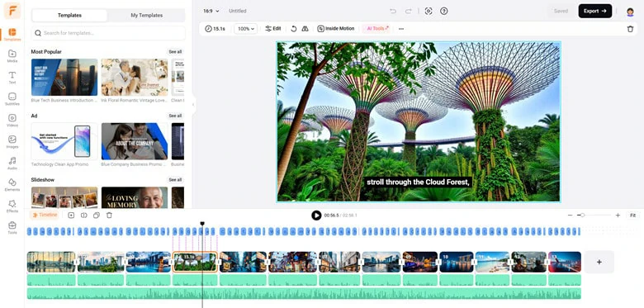Open the Effects sidebar section
The image size is (644, 308).
tap(12, 206)
